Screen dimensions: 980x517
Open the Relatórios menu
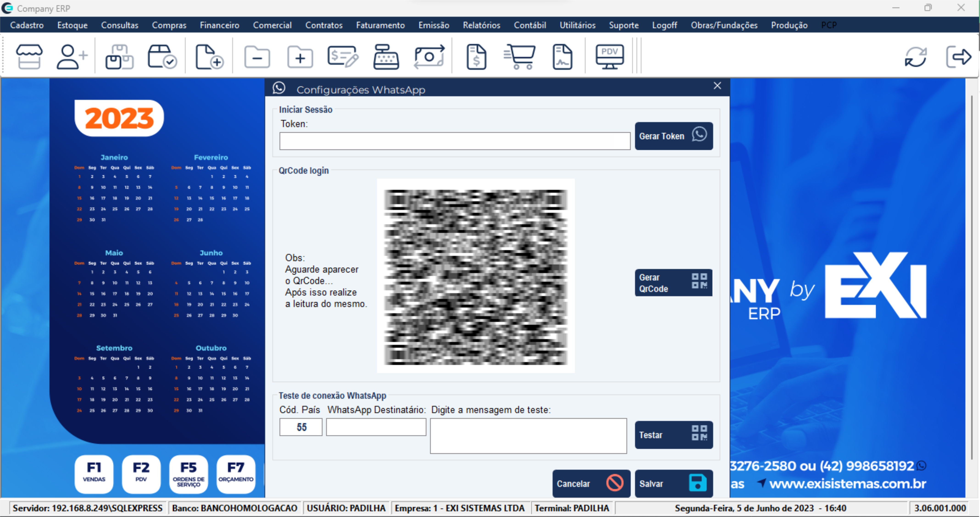[481, 25]
